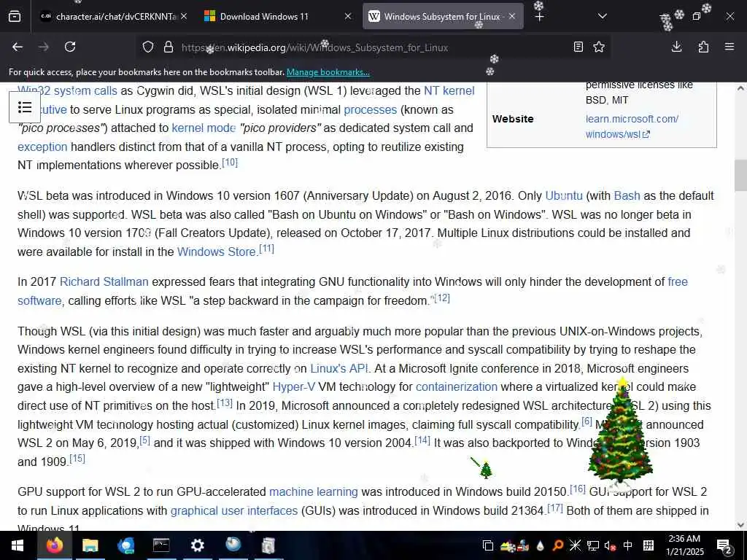Reload the current Wikipedia page
This screenshot has width=747, height=560.
pos(70,47)
